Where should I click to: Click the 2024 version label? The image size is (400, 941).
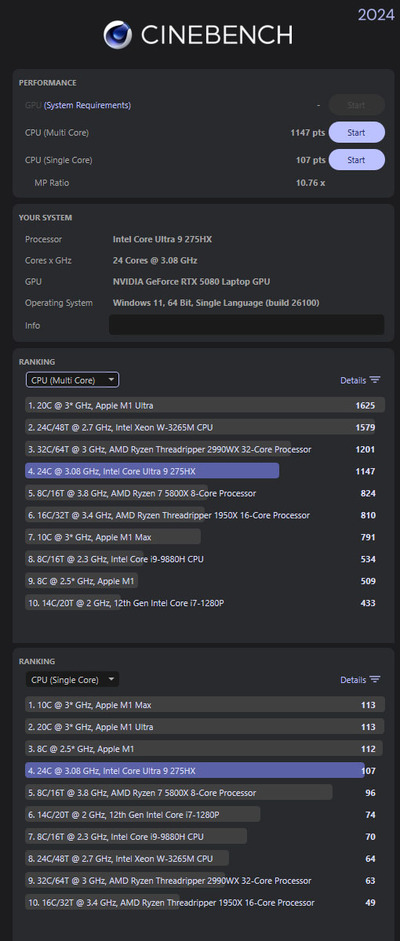(x=376, y=14)
